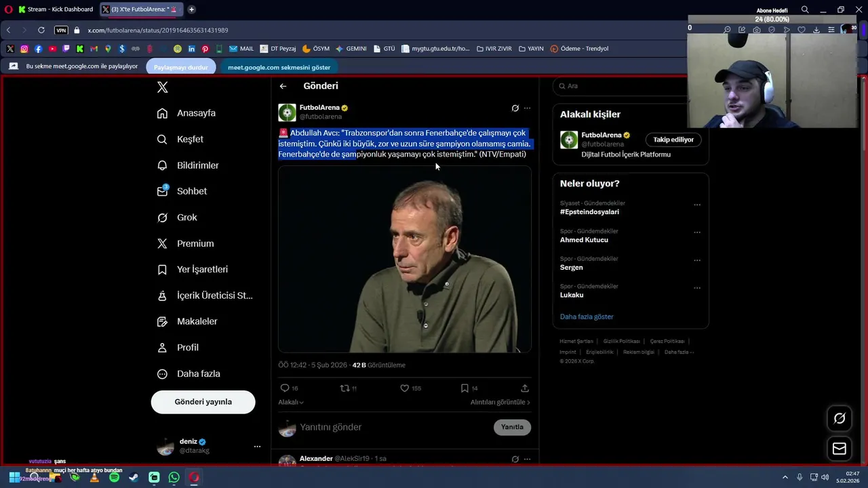Screen dimensions: 868x488
Task: Open the floating Grok button
Action: tap(840, 418)
